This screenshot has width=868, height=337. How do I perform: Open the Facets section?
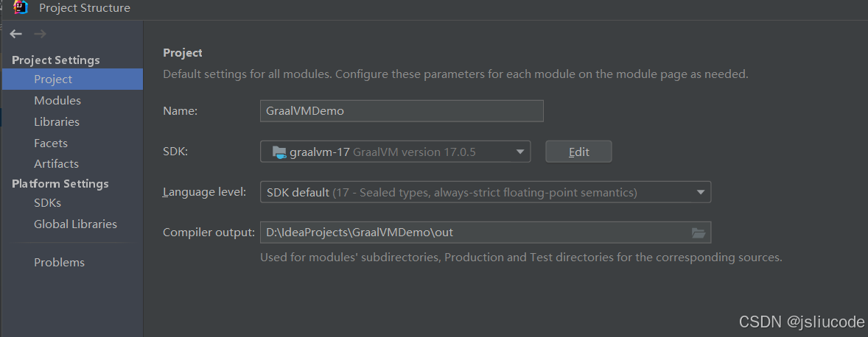click(51, 143)
